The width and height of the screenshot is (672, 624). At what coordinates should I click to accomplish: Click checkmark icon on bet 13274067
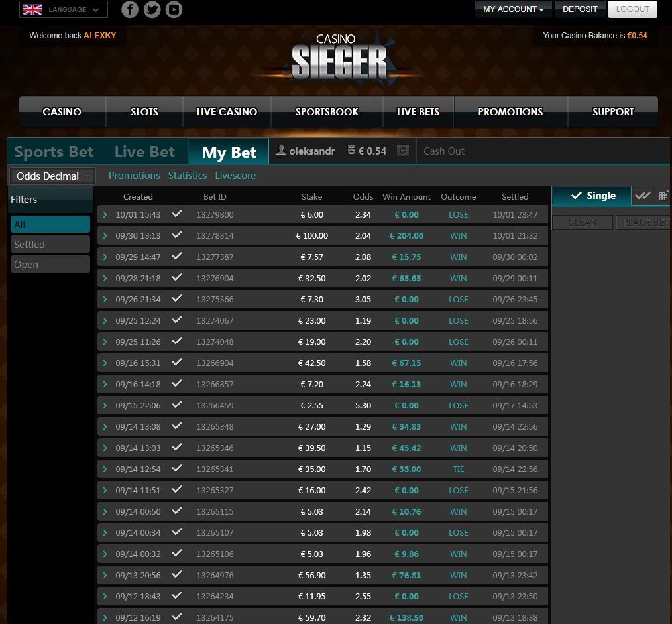[x=177, y=320]
